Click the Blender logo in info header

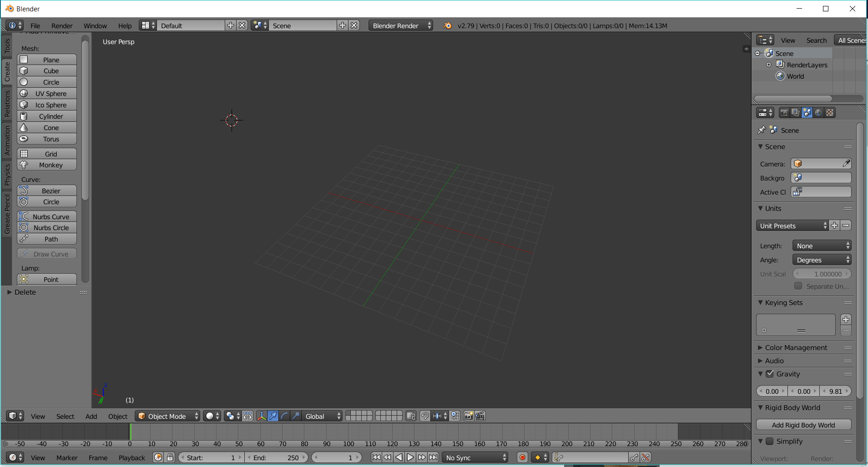(x=448, y=25)
